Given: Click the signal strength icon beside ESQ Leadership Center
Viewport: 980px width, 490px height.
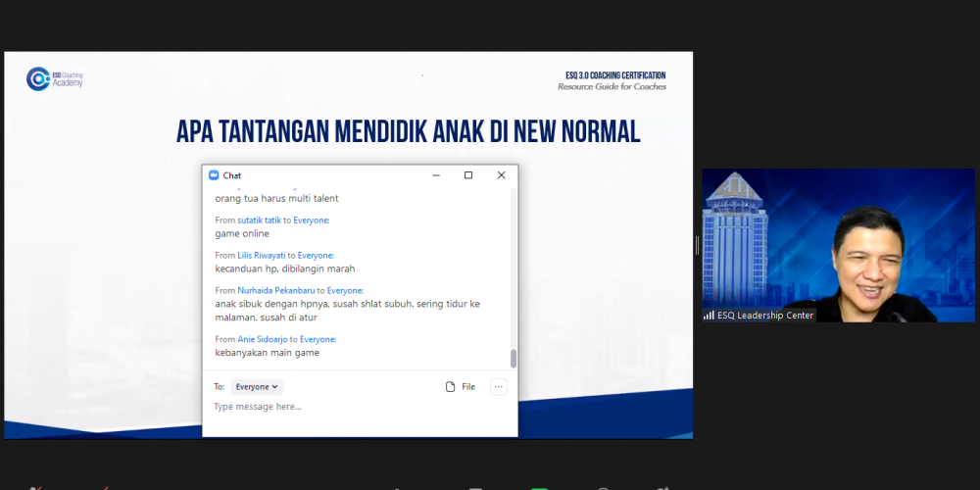Looking at the screenshot, I should pyautogui.click(x=709, y=316).
